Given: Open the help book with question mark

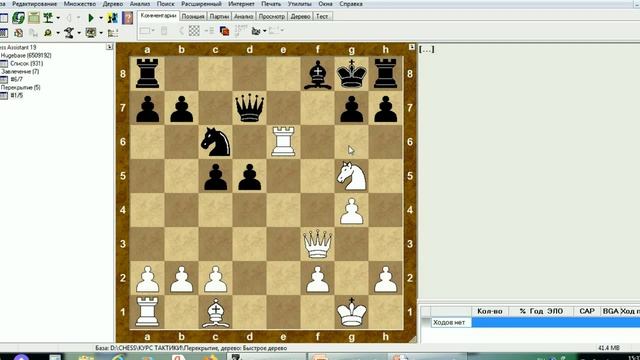Looking at the screenshot, I should [128, 18].
